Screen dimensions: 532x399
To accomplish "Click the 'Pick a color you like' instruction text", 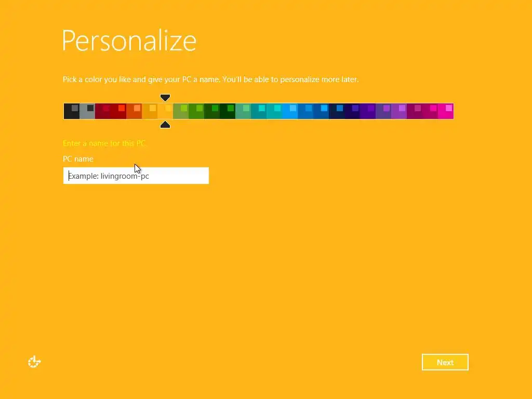I will pos(211,79).
